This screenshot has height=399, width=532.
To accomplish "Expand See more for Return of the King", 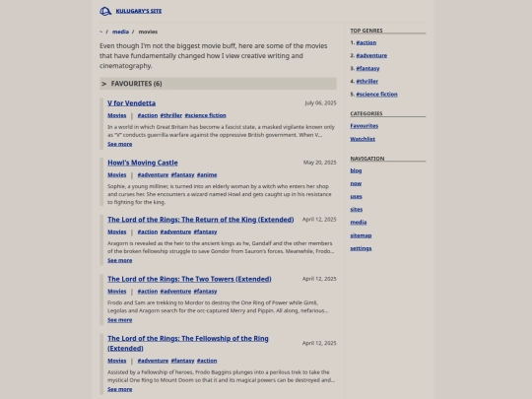I will pos(120,260).
